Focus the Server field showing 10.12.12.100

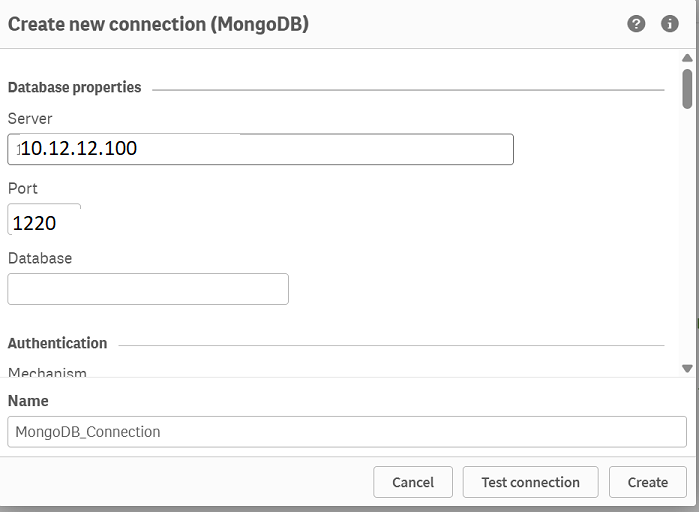tap(260, 149)
